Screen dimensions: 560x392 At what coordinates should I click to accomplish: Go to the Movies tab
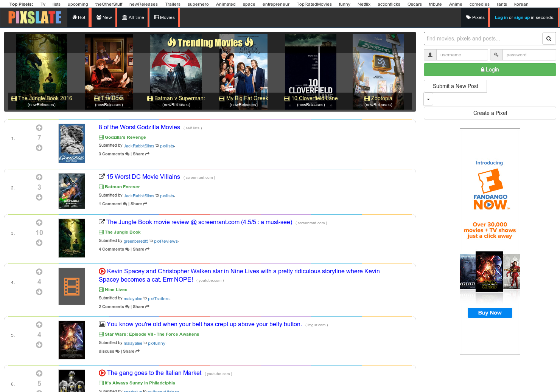pos(165,17)
